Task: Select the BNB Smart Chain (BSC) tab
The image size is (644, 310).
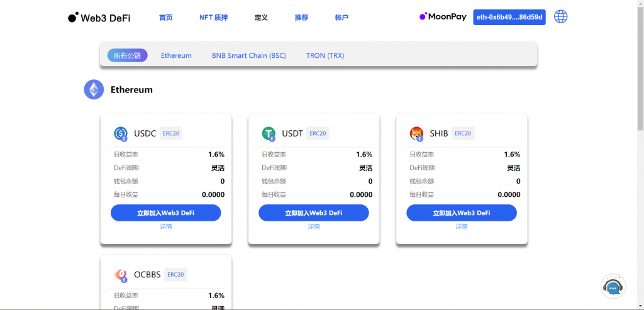Action: [x=249, y=55]
